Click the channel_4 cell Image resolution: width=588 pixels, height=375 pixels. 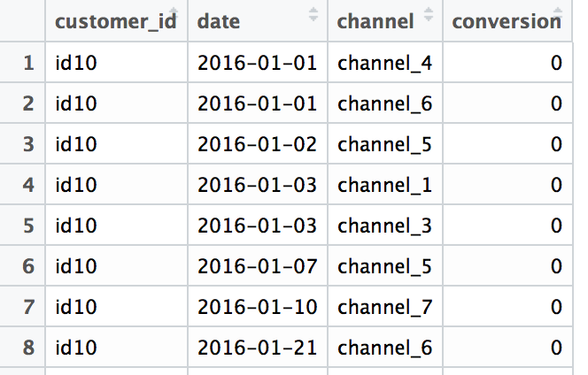click(384, 63)
